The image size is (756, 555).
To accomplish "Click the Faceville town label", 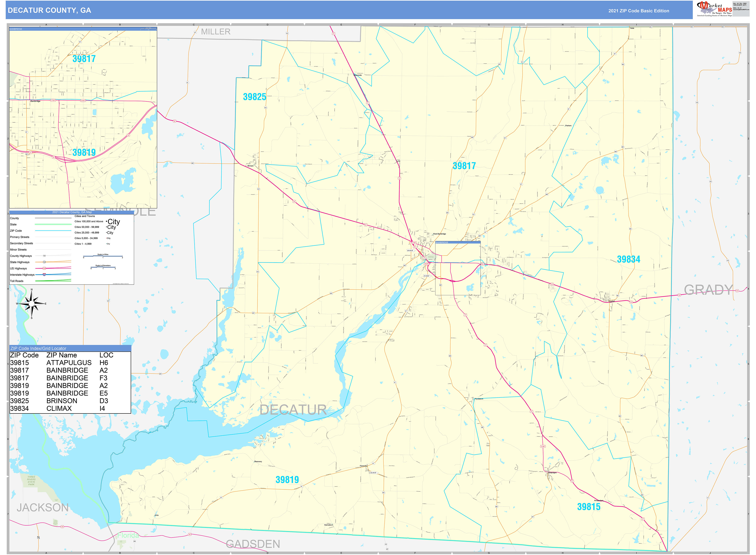I will pos(363,466).
